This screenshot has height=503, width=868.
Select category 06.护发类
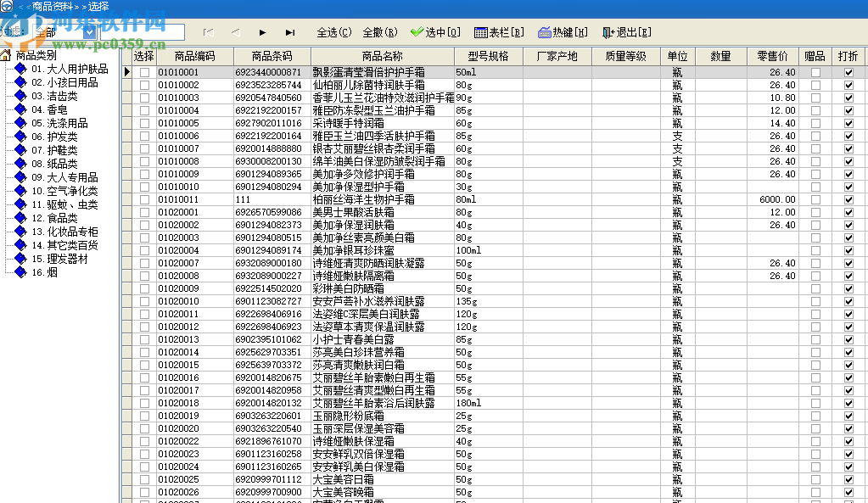click(x=54, y=137)
